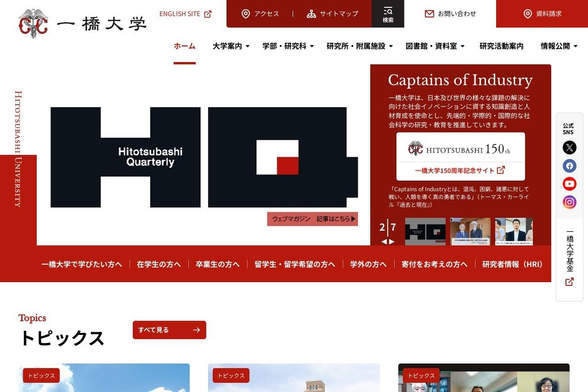This screenshot has width=588, height=392.
Task: Click the pin icon beside 資料請求
Action: (x=528, y=14)
